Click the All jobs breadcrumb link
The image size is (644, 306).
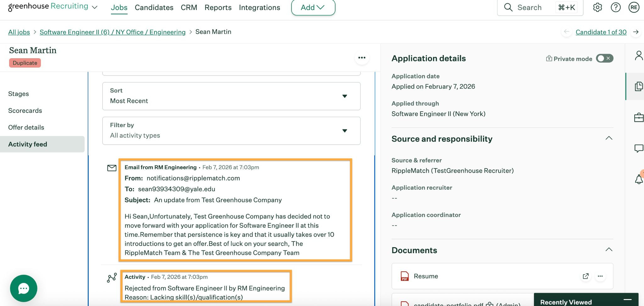19,32
